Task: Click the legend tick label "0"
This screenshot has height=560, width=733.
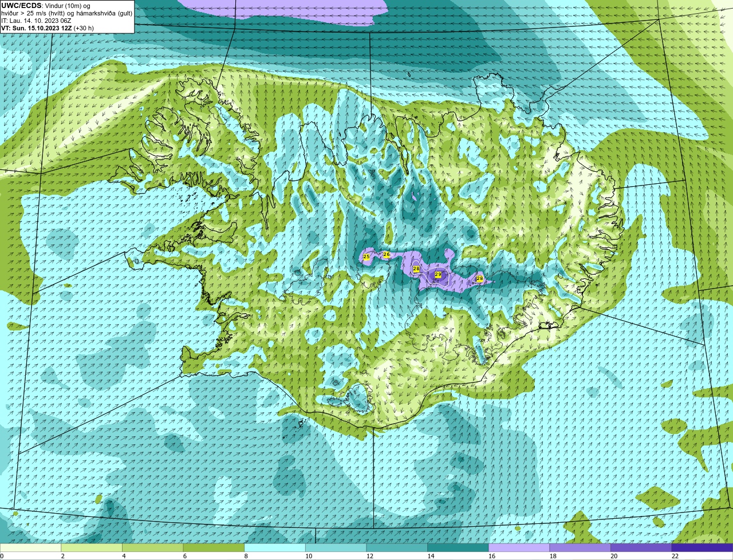Action: click(x=2, y=556)
